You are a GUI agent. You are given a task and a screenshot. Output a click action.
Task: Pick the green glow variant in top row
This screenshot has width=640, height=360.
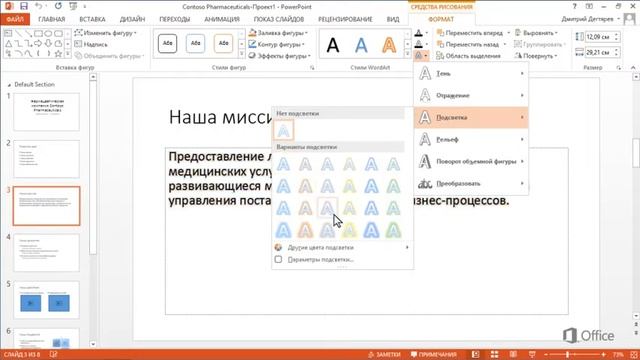(x=393, y=164)
